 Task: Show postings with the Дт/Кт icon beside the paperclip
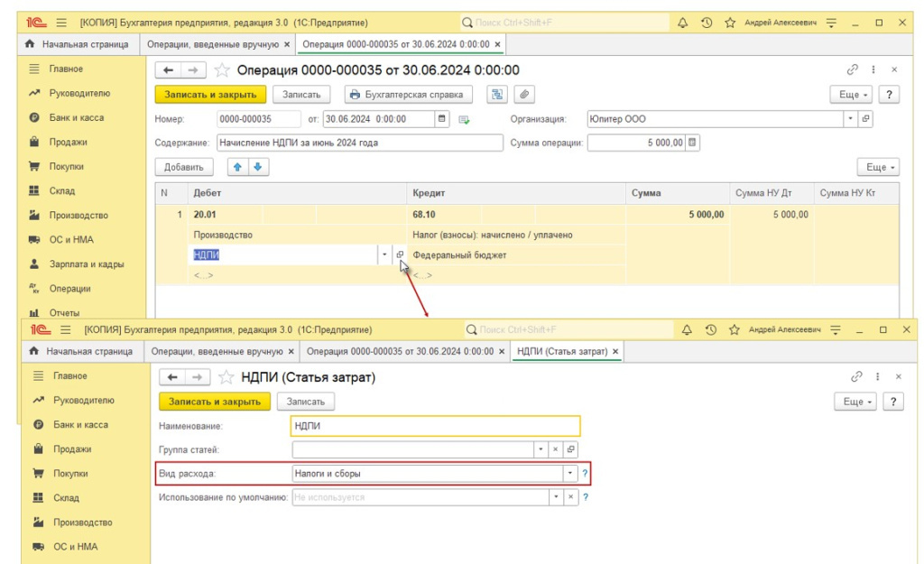pyautogui.click(x=497, y=95)
